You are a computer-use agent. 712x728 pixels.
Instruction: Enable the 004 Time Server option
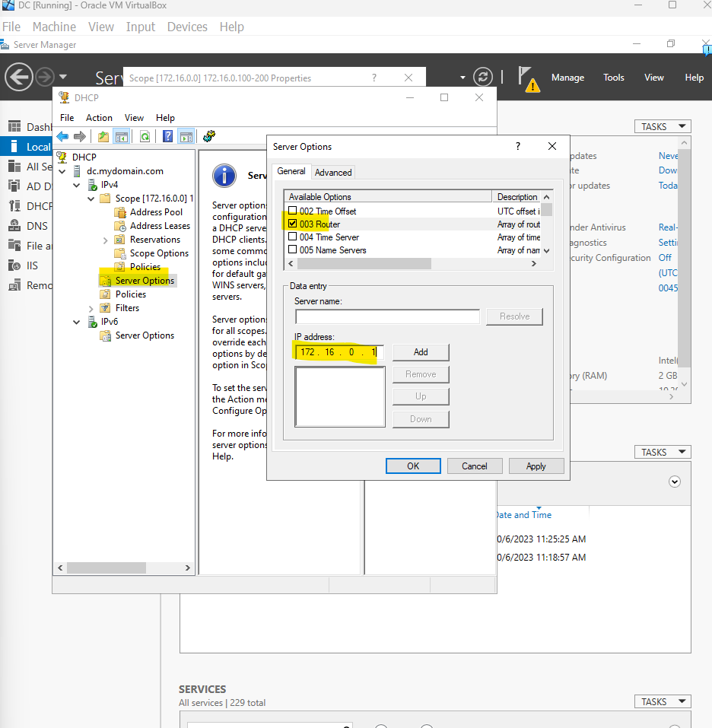click(294, 237)
